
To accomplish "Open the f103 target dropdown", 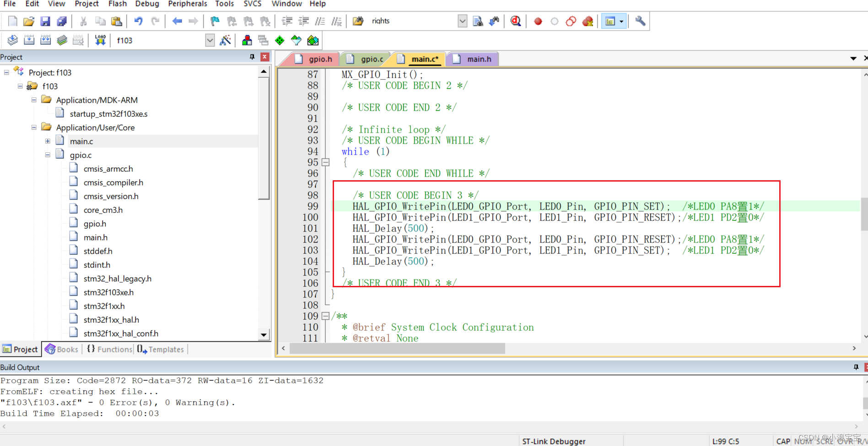I will (210, 40).
